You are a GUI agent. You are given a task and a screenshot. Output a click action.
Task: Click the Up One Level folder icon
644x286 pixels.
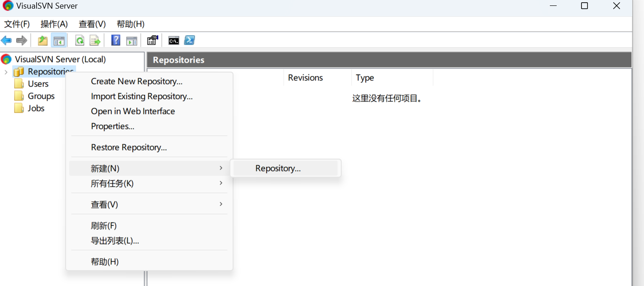(x=43, y=41)
